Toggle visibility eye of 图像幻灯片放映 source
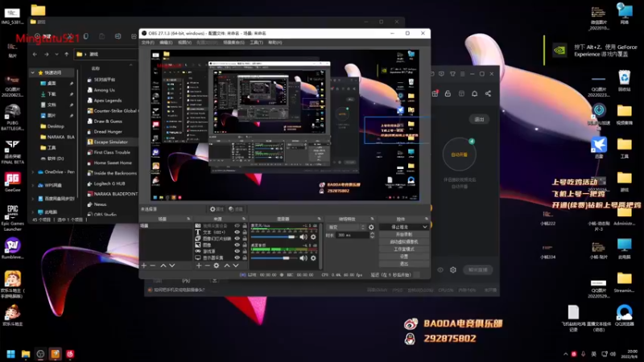644x362 pixels. coord(237,238)
